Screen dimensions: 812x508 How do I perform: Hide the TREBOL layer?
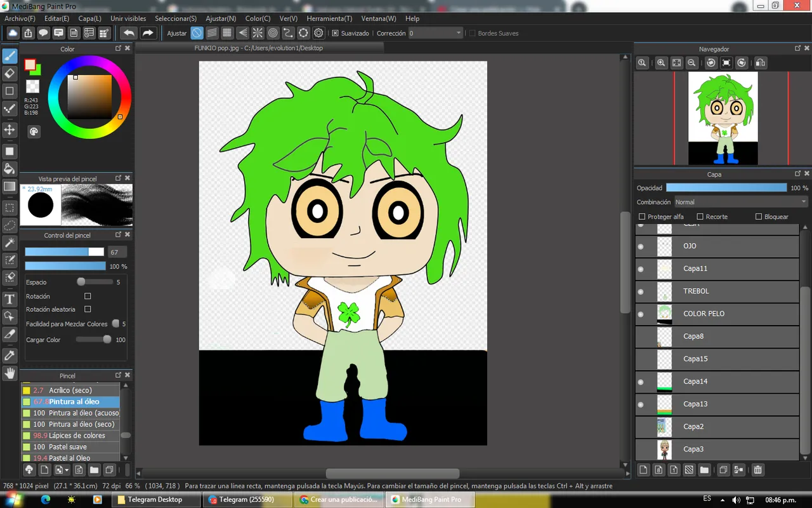pyautogui.click(x=640, y=291)
